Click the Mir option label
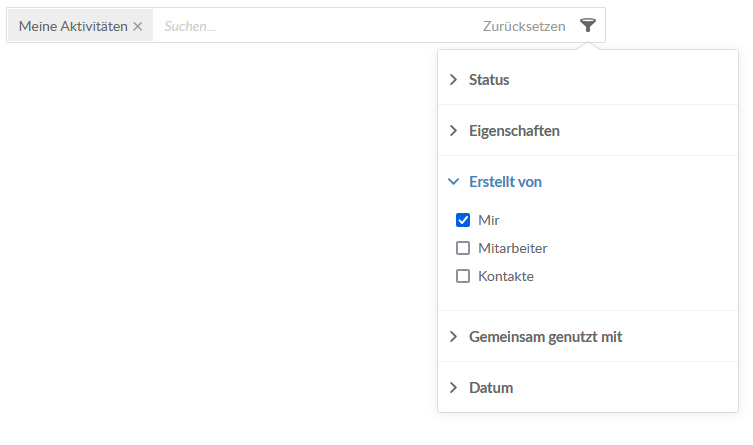Screen dimensions: 753x445 [488, 220]
